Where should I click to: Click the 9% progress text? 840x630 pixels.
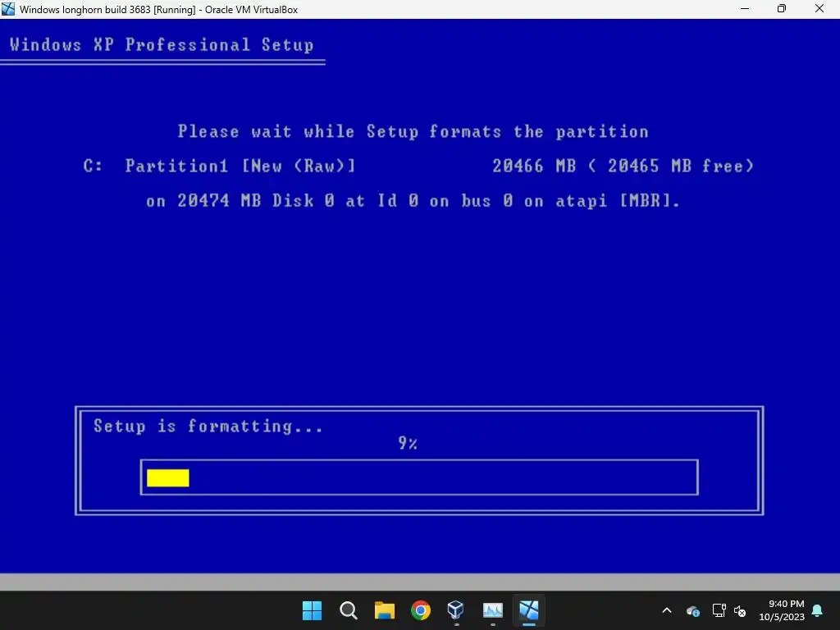[408, 443]
